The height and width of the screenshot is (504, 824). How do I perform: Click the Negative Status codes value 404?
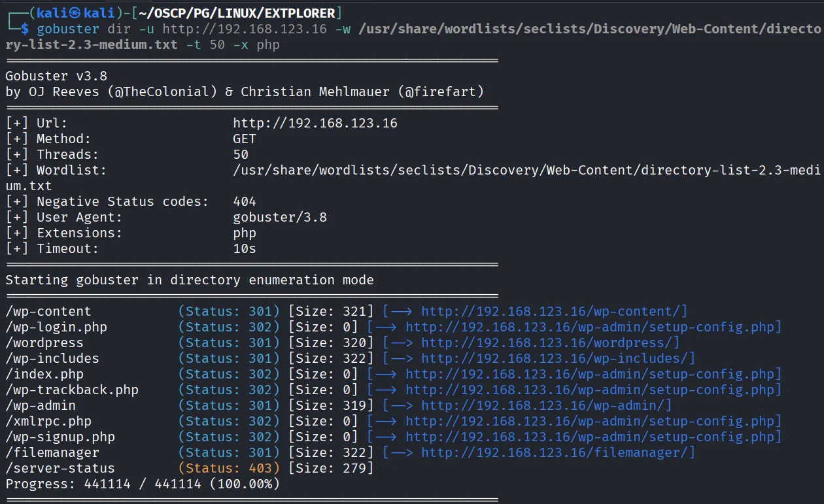tap(245, 201)
